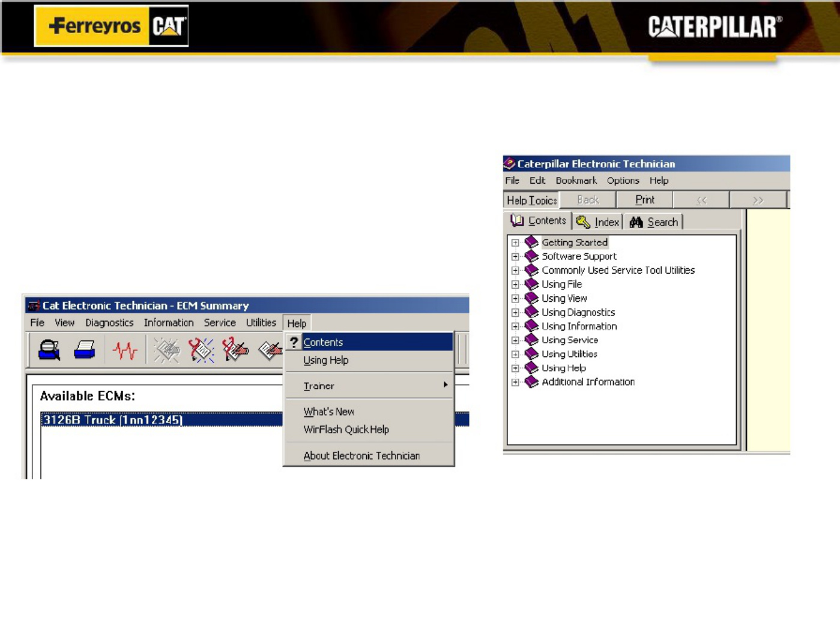Click the stethoscope with sparkling document icon

[201, 350]
